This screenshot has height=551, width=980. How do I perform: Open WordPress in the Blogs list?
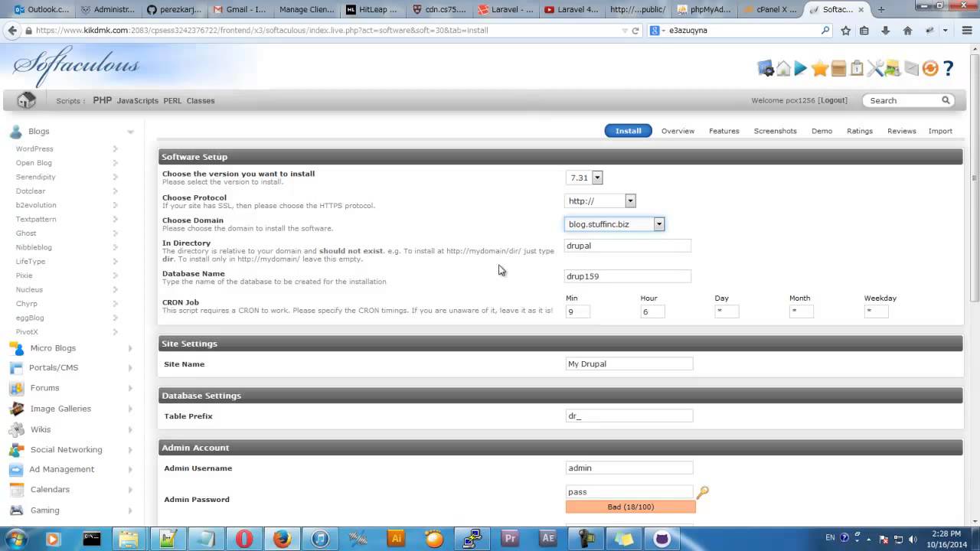(x=34, y=148)
